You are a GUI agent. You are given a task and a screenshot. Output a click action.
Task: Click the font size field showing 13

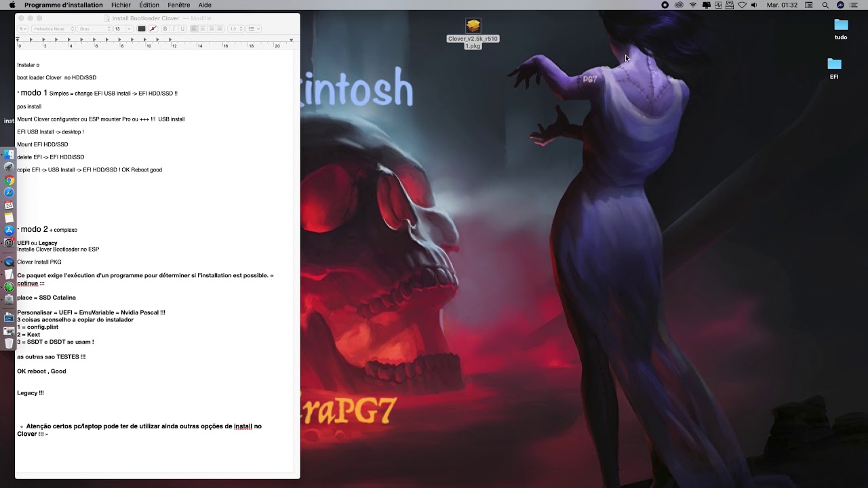pos(118,29)
